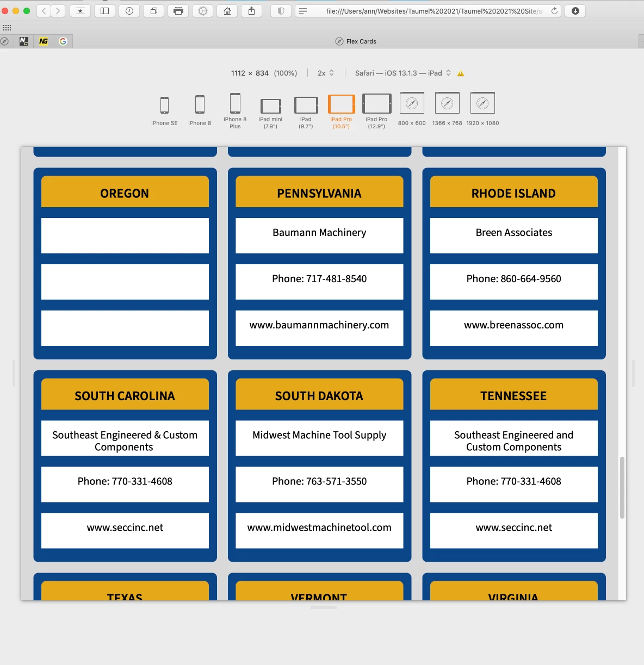
Task: Click Baumann Machinery company name
Action: click(319, 233)
